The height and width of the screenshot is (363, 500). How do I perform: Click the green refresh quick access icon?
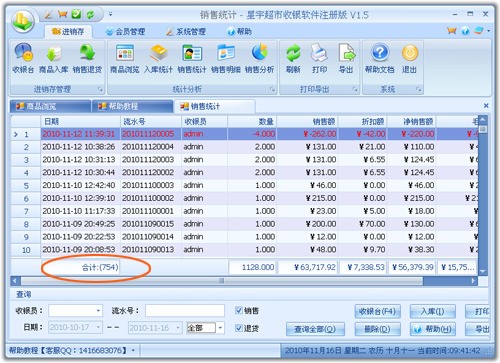90,15
